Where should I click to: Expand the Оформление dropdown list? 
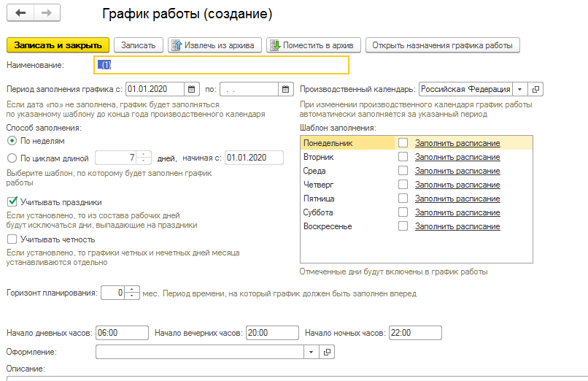pyautogui.click(x=312, y=352)
